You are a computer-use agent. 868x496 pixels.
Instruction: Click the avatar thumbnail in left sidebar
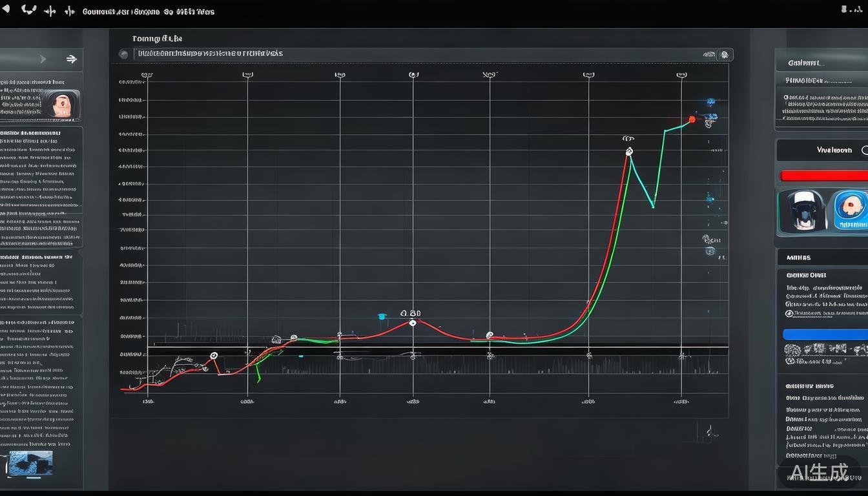(x=63, y=104)
